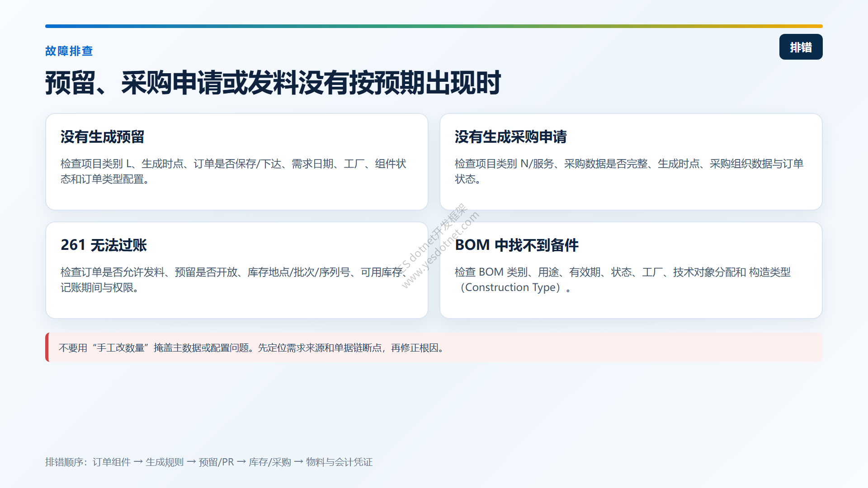Select the text starting 检查订单是否允许发料
Viewport: 868px width, 488px height.
[x=233, y=280]
